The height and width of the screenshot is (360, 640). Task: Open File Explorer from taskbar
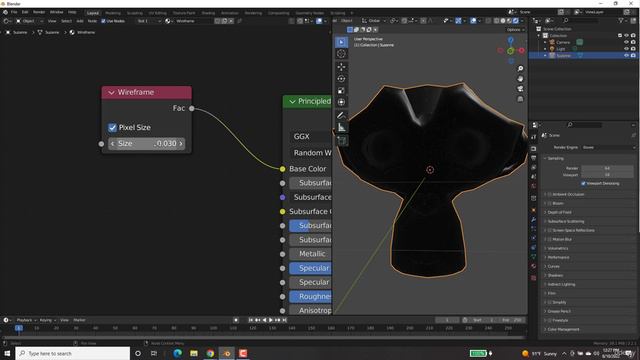click(x=194, y=353)
